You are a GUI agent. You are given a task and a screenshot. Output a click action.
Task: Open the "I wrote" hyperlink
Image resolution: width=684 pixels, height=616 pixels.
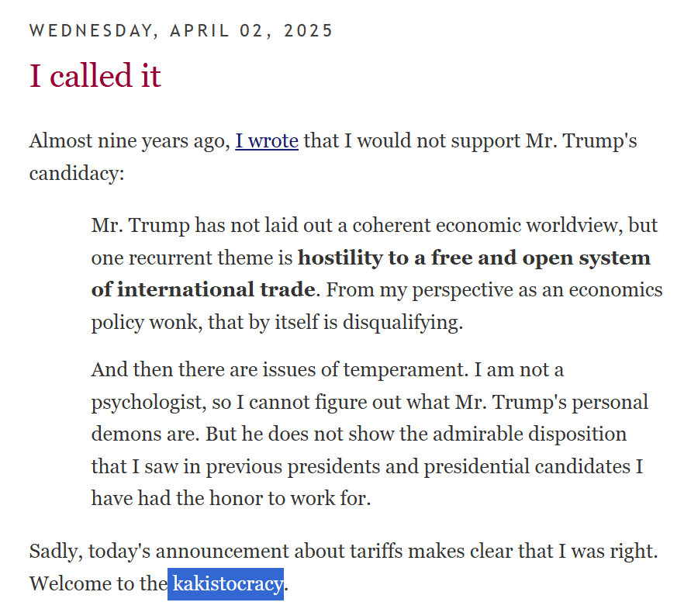(x=267, y=141)
